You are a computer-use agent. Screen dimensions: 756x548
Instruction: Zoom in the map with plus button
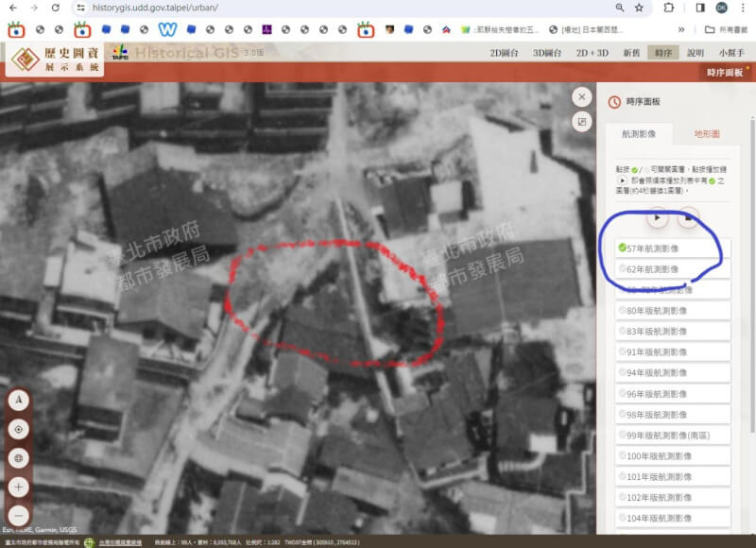pos(18,488)
